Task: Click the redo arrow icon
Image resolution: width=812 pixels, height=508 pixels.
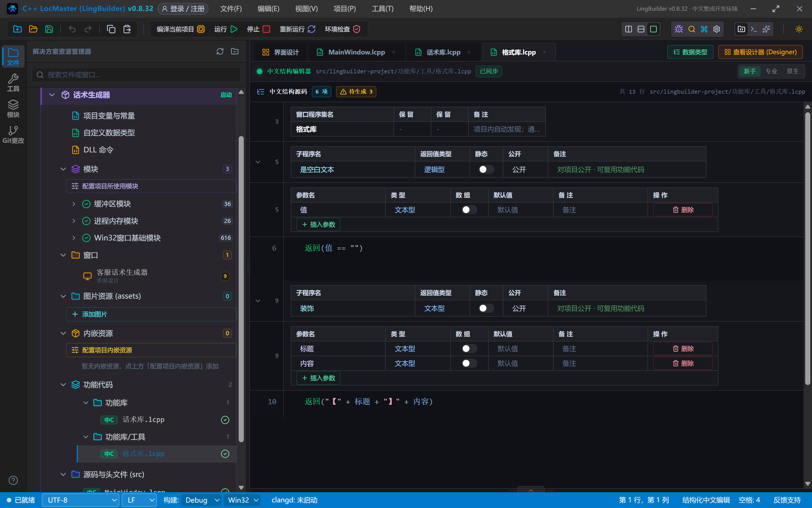Action: [x=88, y=29]
